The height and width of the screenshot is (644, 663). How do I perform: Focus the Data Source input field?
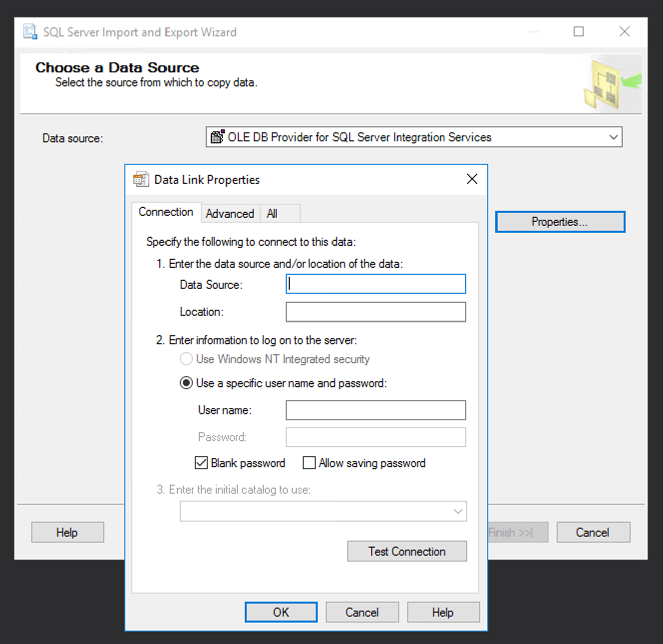click(376, 284)
